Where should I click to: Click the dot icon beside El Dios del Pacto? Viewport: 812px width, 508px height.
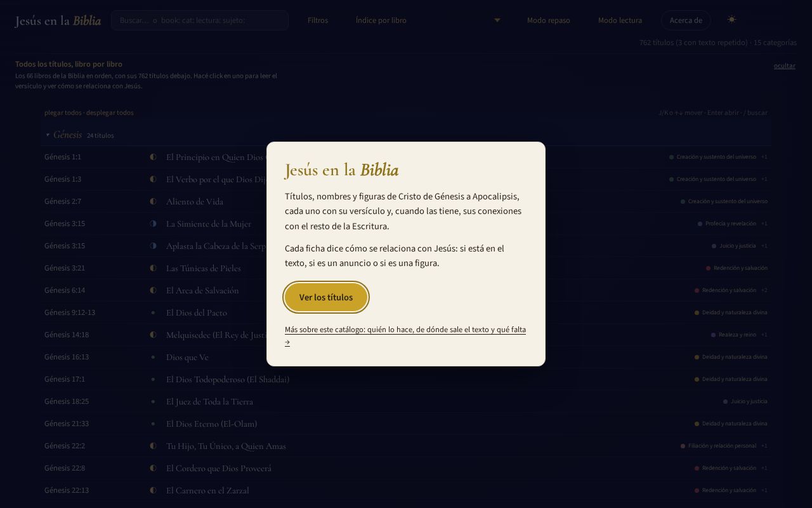click(153, 312)
